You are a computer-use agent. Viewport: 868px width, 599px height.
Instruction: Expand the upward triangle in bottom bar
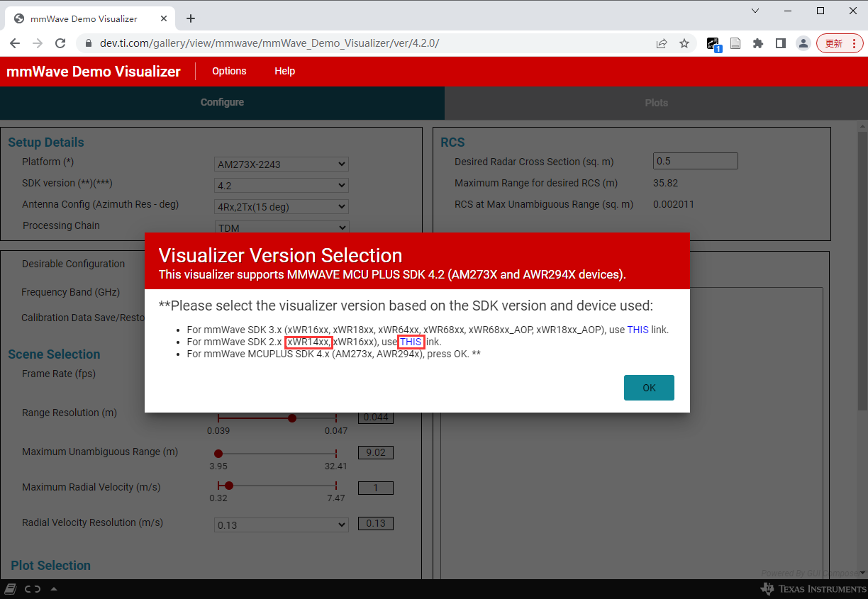[x=54, y=589]
